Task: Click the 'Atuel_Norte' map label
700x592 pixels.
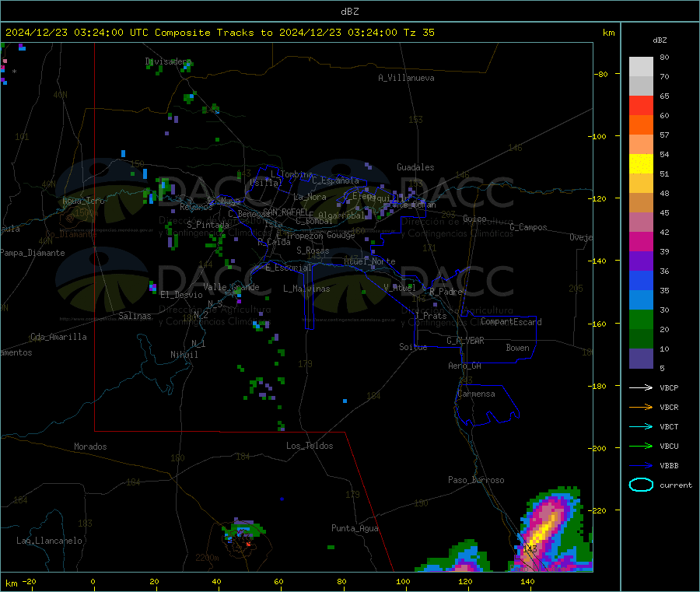Action: click(x=369, y=261)
